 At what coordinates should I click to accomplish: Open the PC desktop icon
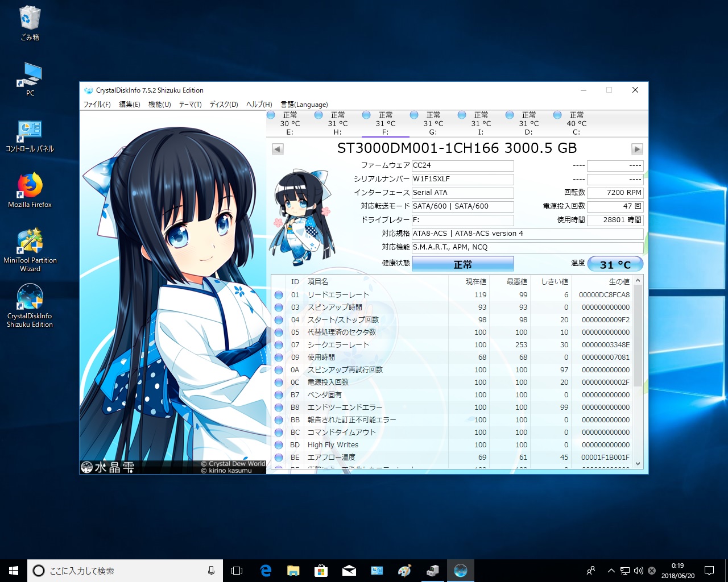coord(30,79)
